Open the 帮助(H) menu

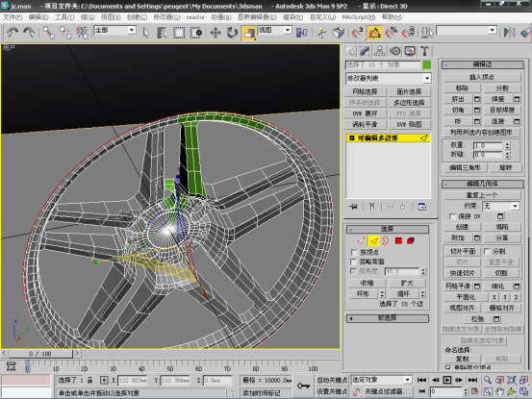[392, 17]
